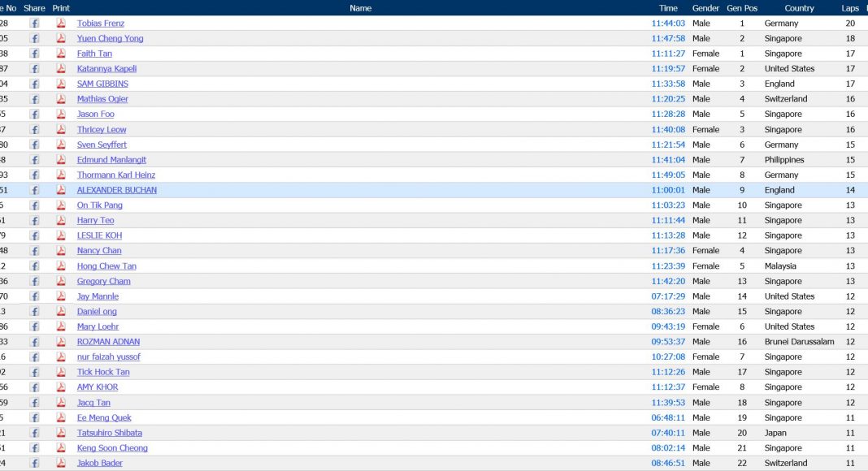868x471 pixels.
Task: Click Facebook share icon for Mathias Ogier
Action: click(35, 99)
